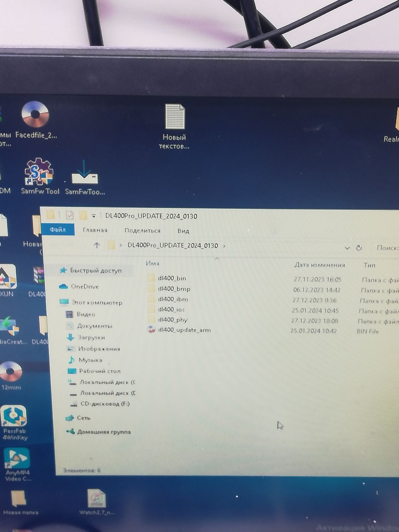Switch to the Вид ribbon tab
This screenshot has height=532, width=399.
click(x=183, y=231)
